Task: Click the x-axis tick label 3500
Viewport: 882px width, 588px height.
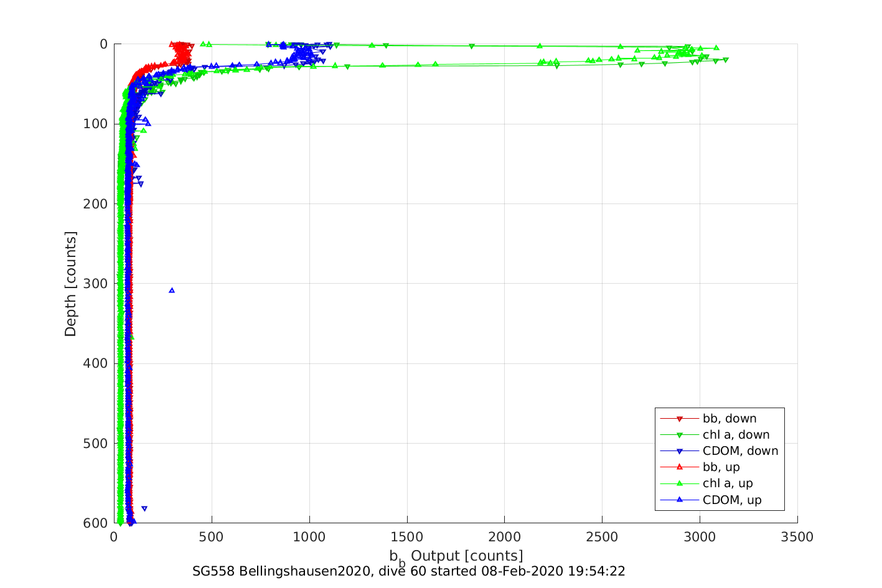Action: [x=798, y=537]
